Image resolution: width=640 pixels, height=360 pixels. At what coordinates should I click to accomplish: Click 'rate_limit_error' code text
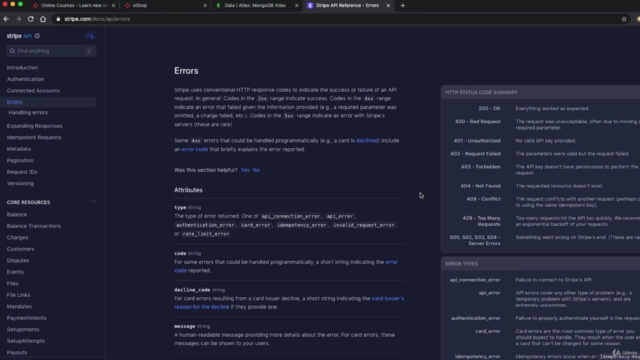click(206, 234)
